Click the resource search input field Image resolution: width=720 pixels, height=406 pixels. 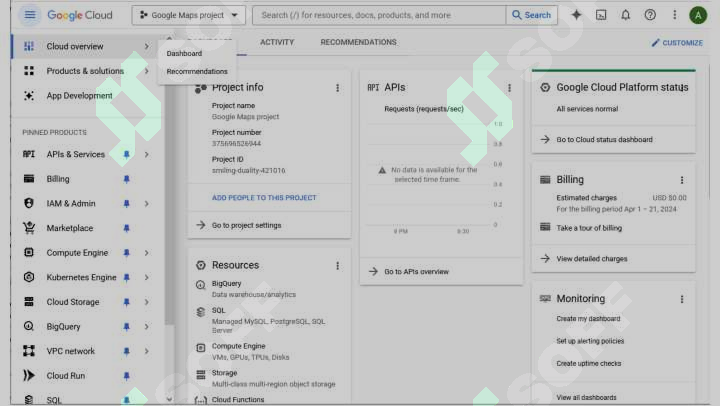(x=379, y=15)
